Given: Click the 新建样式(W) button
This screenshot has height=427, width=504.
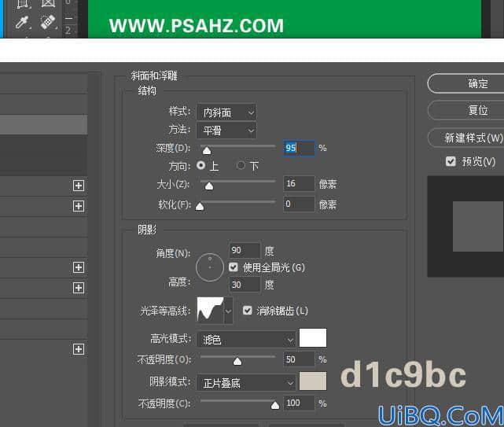Looking at the screenshot, I should (465, 138).
